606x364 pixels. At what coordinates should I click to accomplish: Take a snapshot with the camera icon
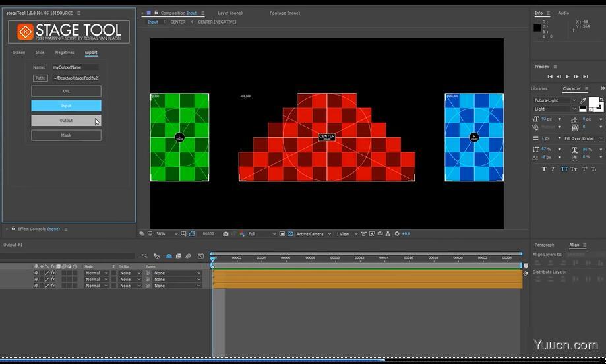point(226,234)
